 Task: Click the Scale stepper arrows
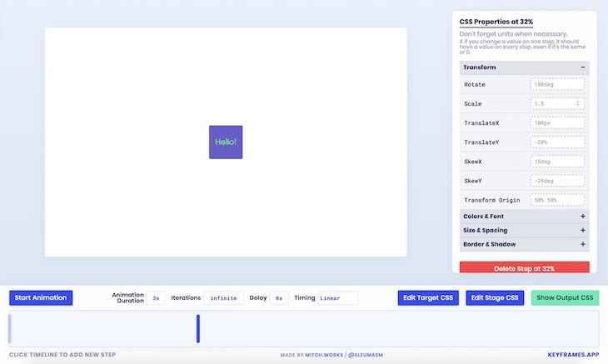578,104
